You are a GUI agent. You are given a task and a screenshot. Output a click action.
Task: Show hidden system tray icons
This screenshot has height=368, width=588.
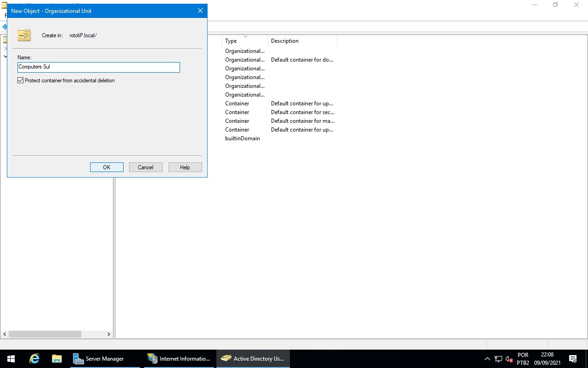click(487, 359)
